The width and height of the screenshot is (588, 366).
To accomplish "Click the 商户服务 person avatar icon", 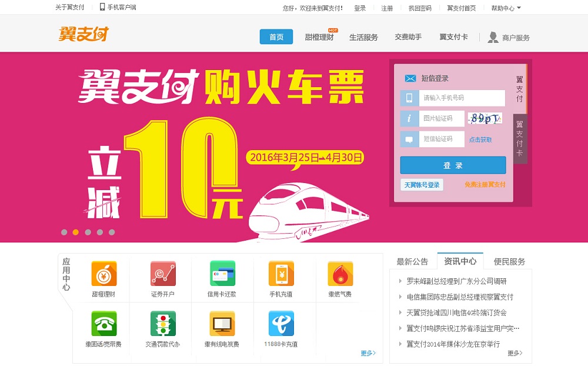I will pyautogui.click(x=493, y=37).
